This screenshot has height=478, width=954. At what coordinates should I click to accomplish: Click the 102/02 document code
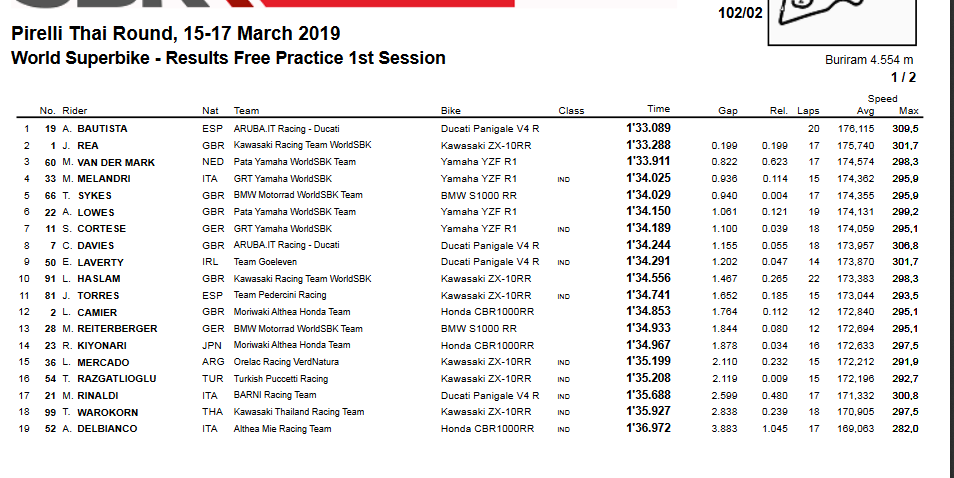(739, 13)
